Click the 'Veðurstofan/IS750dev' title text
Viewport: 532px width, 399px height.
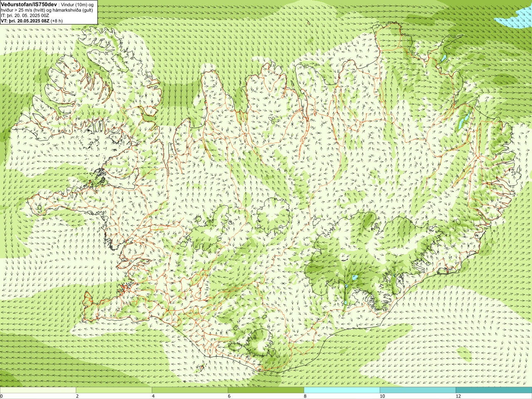pos(29,4)
